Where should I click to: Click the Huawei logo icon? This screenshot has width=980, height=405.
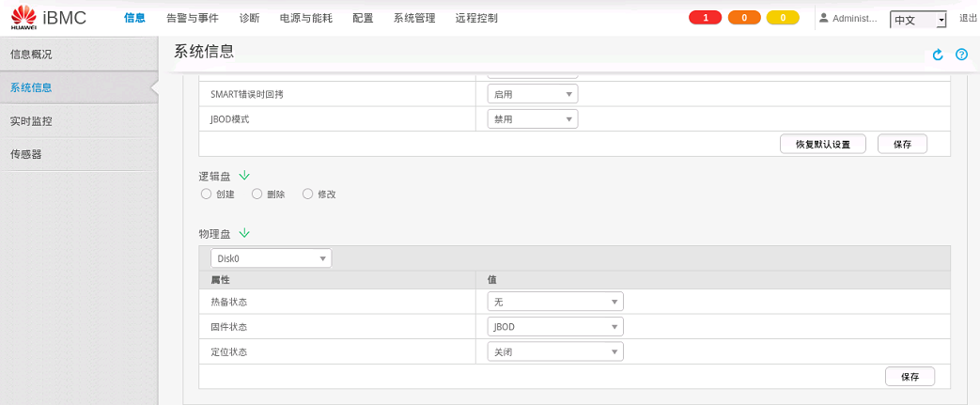point(23,18)
